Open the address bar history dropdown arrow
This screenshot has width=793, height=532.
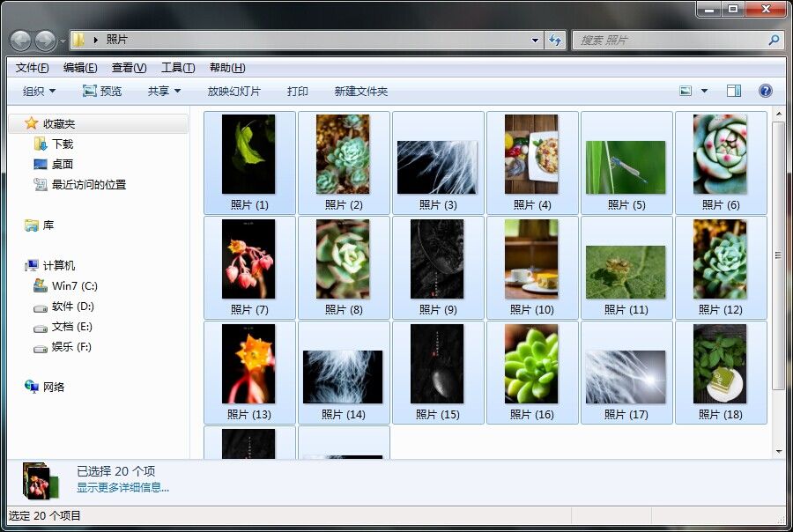535,40
